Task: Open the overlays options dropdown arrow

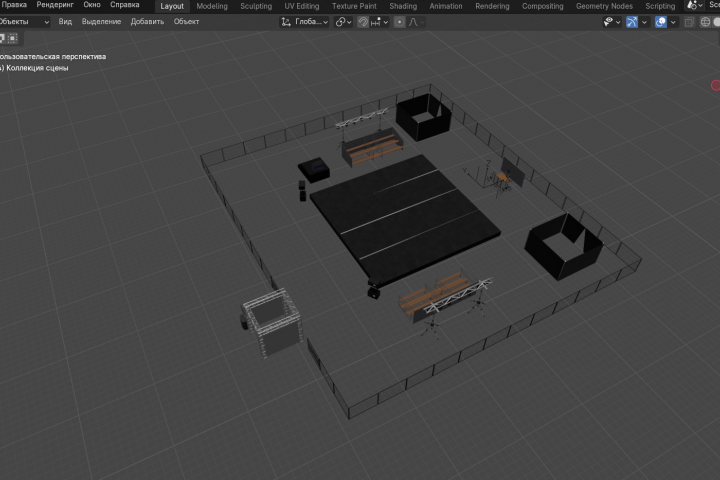Action: [673, 22]
